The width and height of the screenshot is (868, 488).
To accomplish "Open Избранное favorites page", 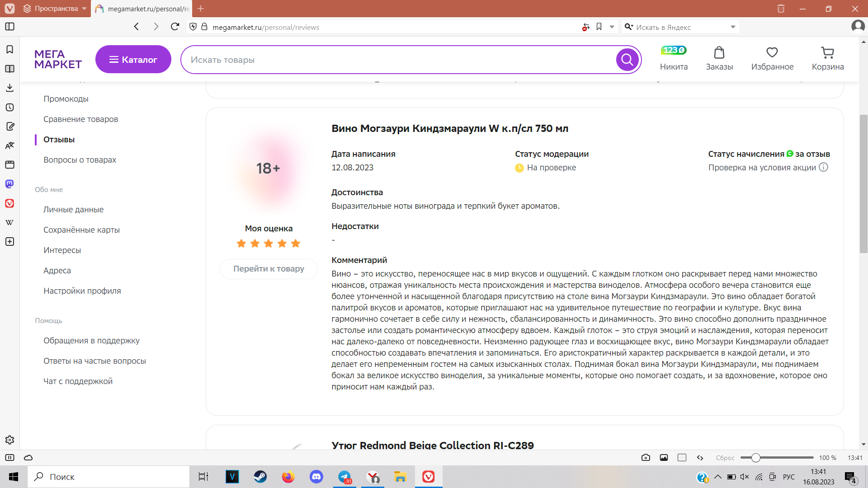I will coord(772,59).
